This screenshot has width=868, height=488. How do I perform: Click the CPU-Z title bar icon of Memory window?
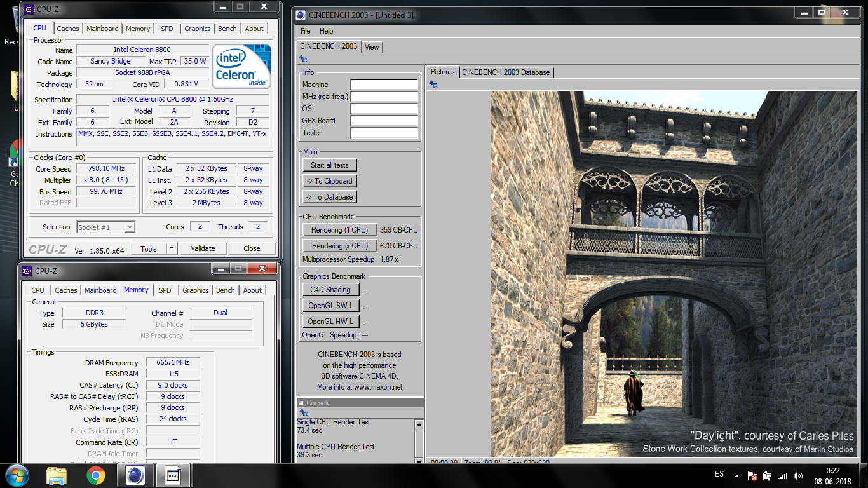pos(27,271)
